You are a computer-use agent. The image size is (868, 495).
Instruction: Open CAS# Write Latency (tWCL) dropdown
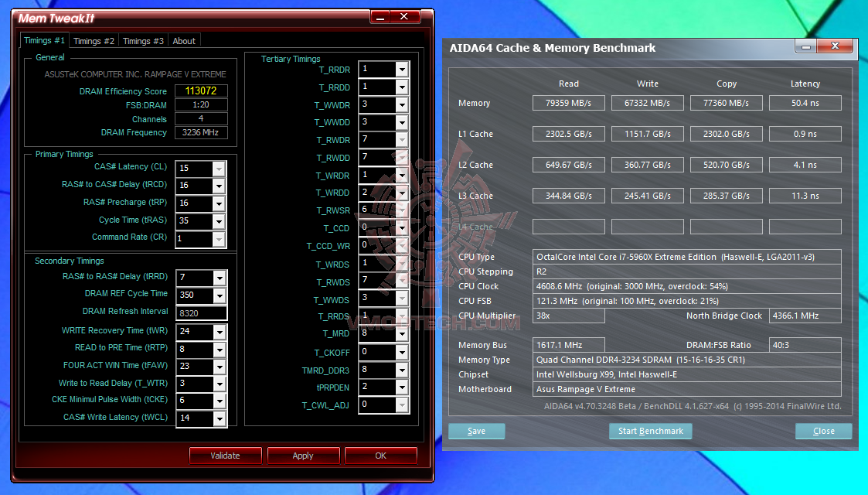[x=220, y=418]
